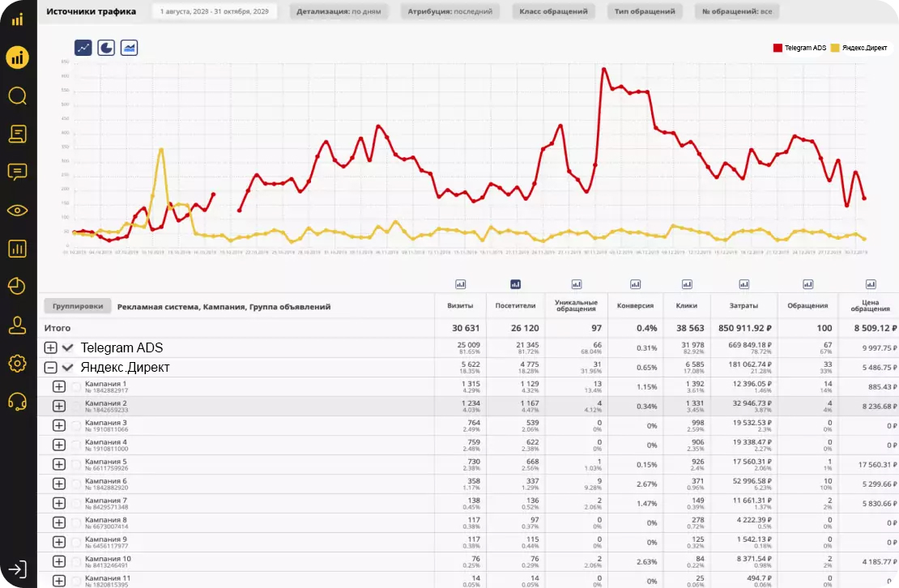Tick the checkbox for Кампания 3
Image resolution: width=899 pixels, height=588 pixels.
(x=77, y=425)
